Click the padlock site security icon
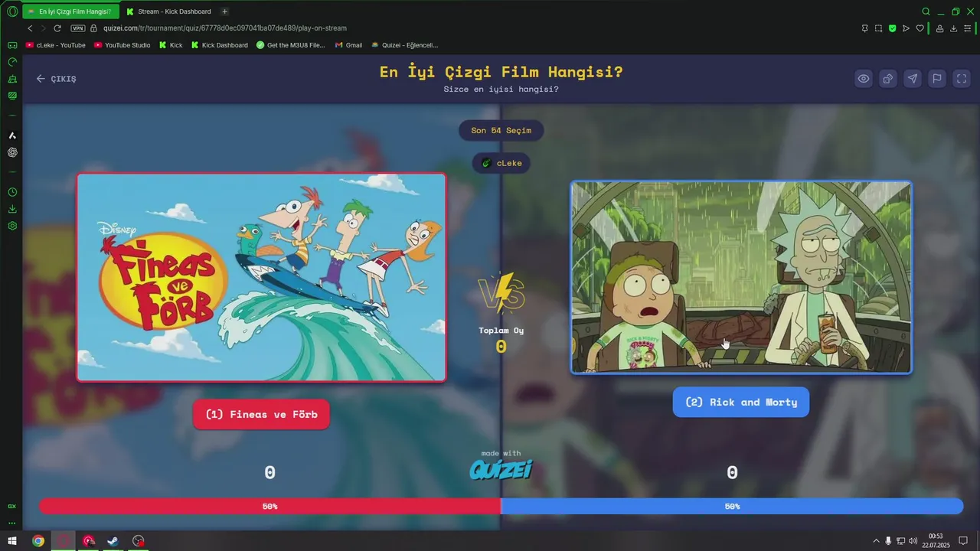Screen dimensions: 980x551 [94, 28]
